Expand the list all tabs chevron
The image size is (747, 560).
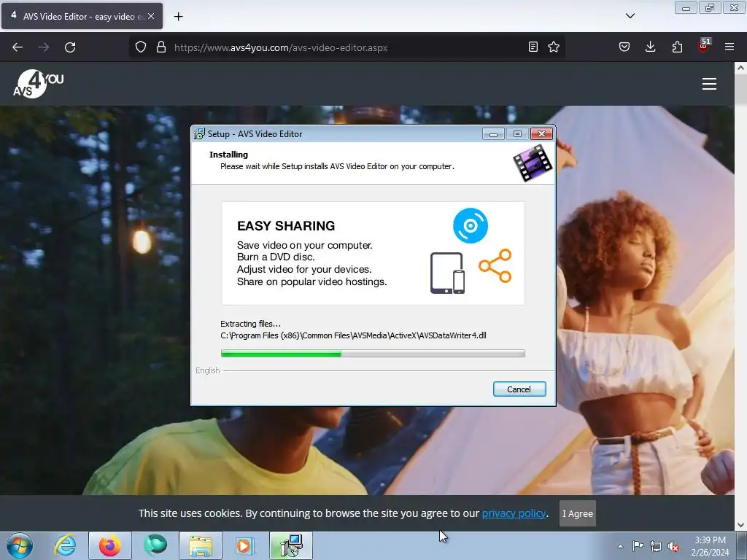point(630,16)
